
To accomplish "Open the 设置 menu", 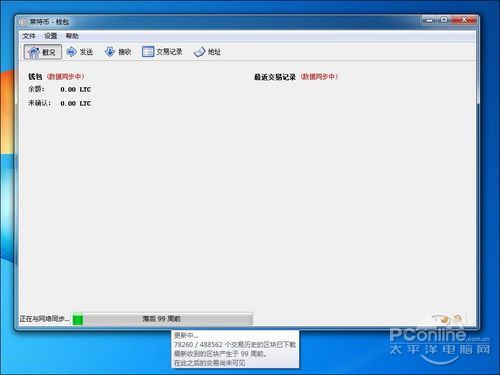I will [x=51, y=36].
